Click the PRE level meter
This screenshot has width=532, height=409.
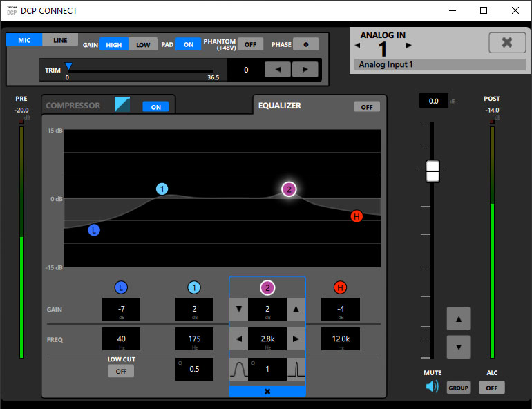click(x=21, y=242)
